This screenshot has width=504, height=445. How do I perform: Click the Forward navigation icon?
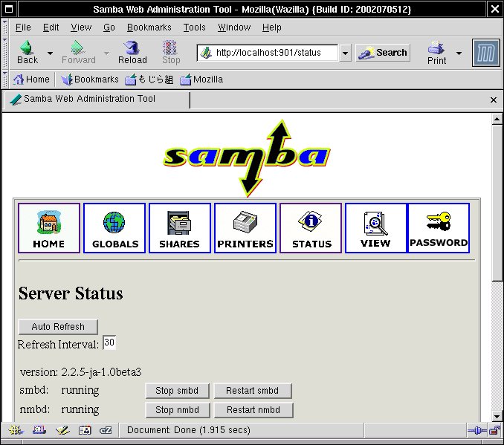tap(77, 48)
